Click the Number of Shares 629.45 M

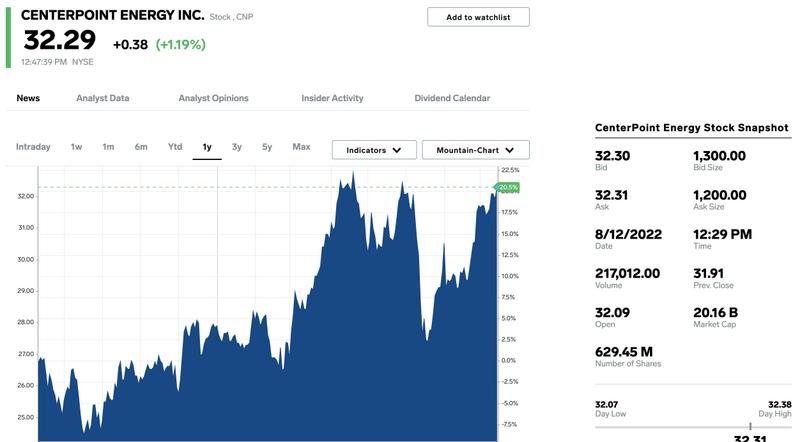(623, 352)
